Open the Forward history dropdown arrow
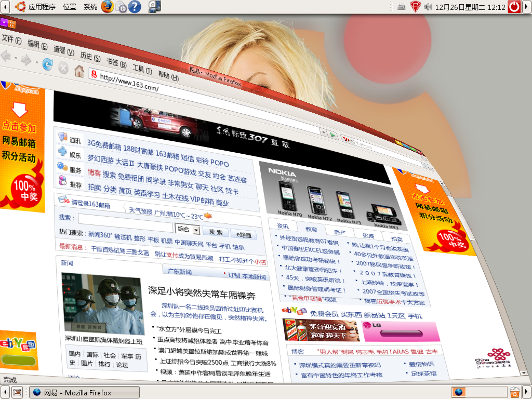532x399 pixels. [36, 62]
